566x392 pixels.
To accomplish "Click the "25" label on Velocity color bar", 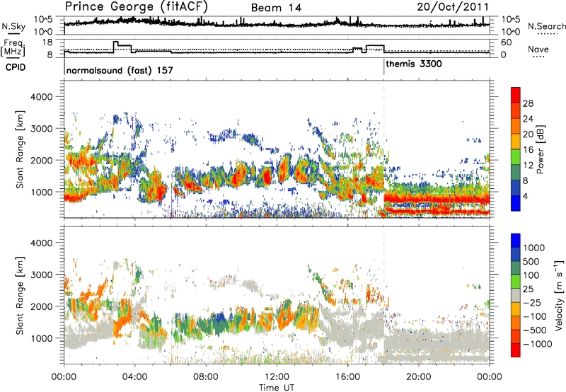I will [529, 289].
